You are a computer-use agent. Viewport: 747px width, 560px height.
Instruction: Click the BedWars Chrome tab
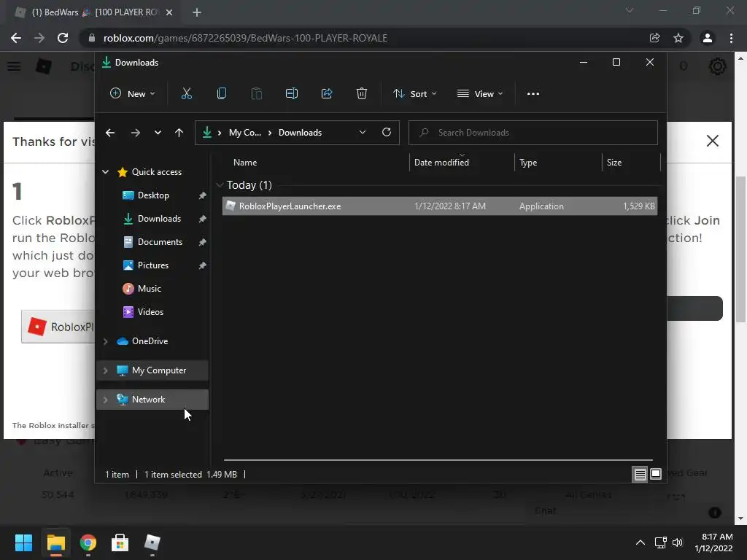(x=94, y=12)
